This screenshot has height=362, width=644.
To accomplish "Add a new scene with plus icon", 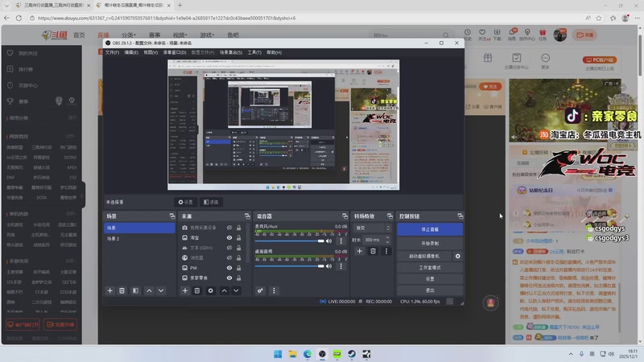I will [110, 290].
